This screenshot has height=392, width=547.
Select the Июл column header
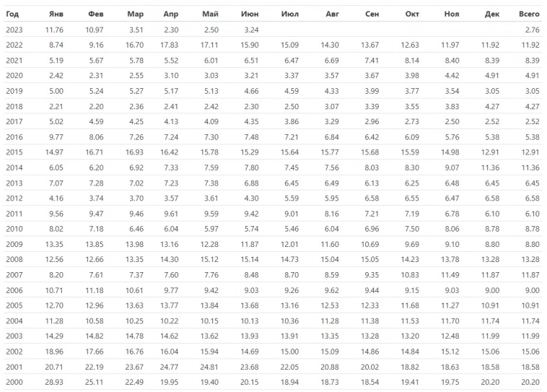[x=289, y=14]
